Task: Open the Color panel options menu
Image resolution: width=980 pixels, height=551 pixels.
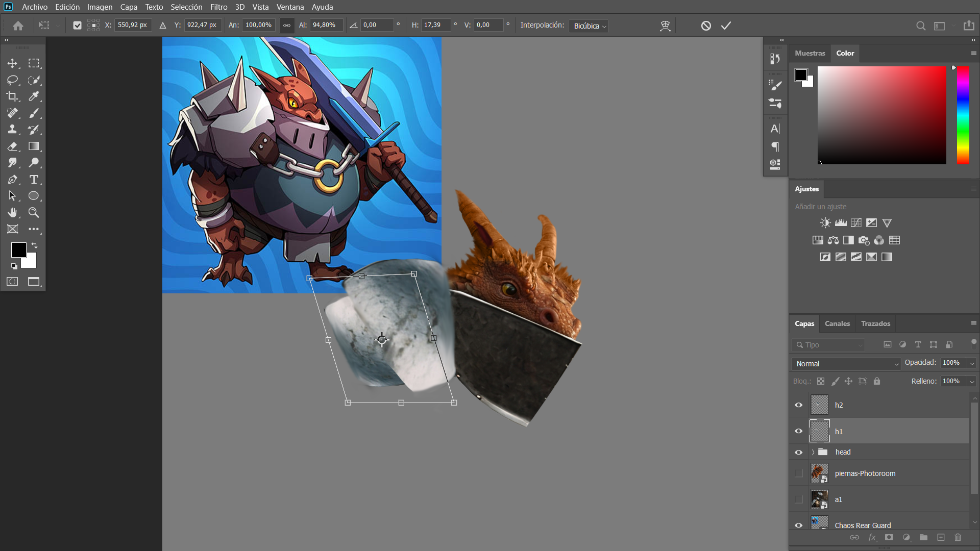Action: click(x=973, y=53)
